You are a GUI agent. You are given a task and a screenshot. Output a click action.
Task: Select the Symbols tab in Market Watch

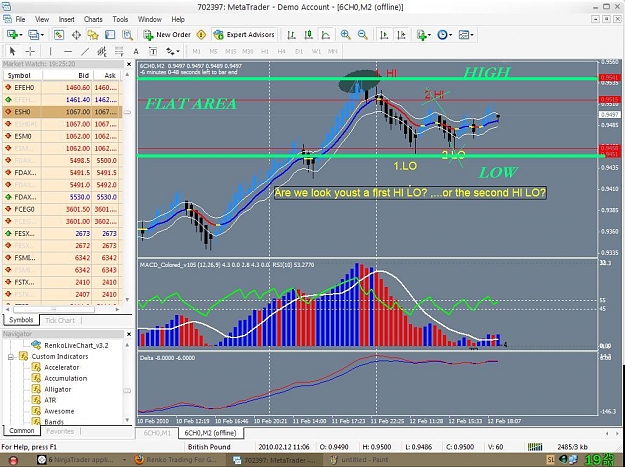click(x=21, y=320)
